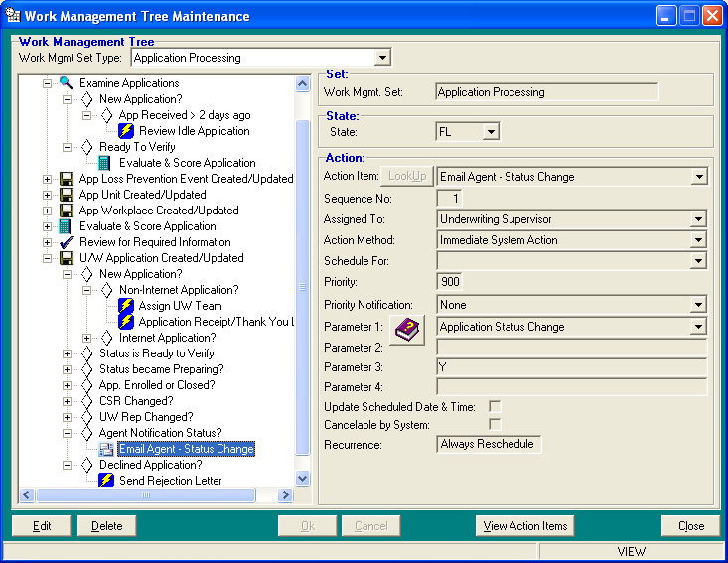
Task: Click diamond icon of Agent Notification Status?
Action: tap(86, 433)
